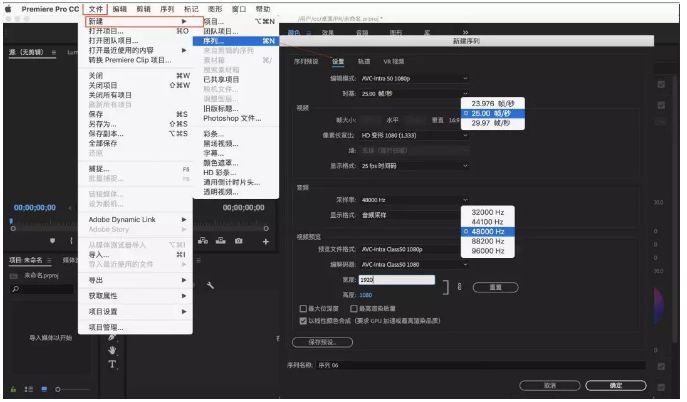The height and width of the screenshot is (402, 687).
Task: Click the Insert button icon in monitor
Action: click(203, 241)
